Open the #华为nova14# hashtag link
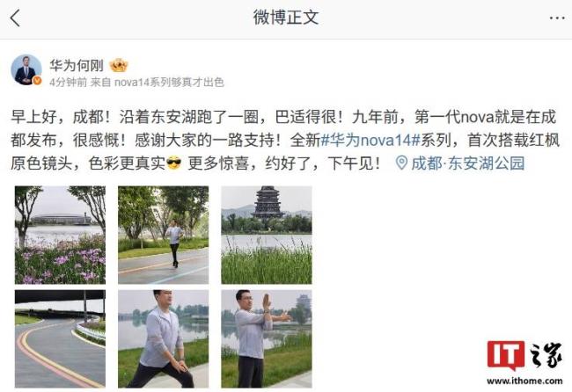 [370, 140]
